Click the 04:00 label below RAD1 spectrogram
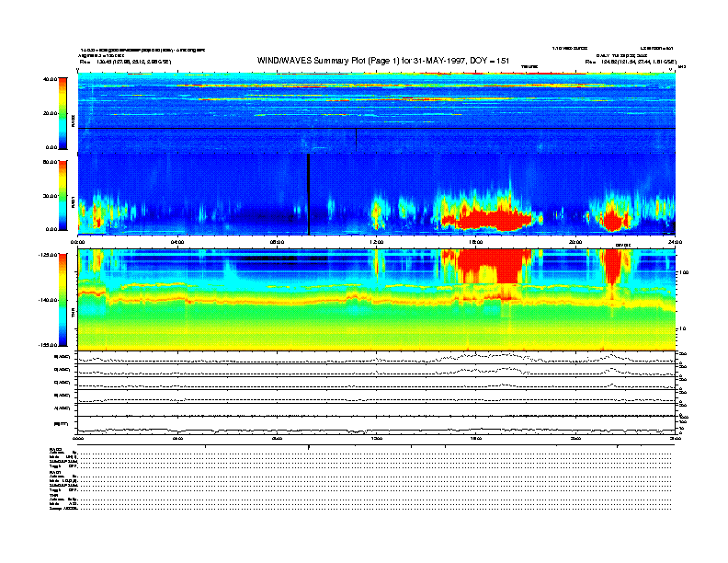The width and height of the screenshot is (728, 563). (177, 242)
